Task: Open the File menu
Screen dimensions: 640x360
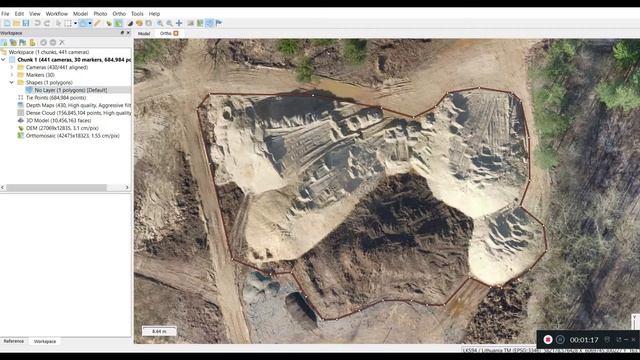Action: coord(5,14)
